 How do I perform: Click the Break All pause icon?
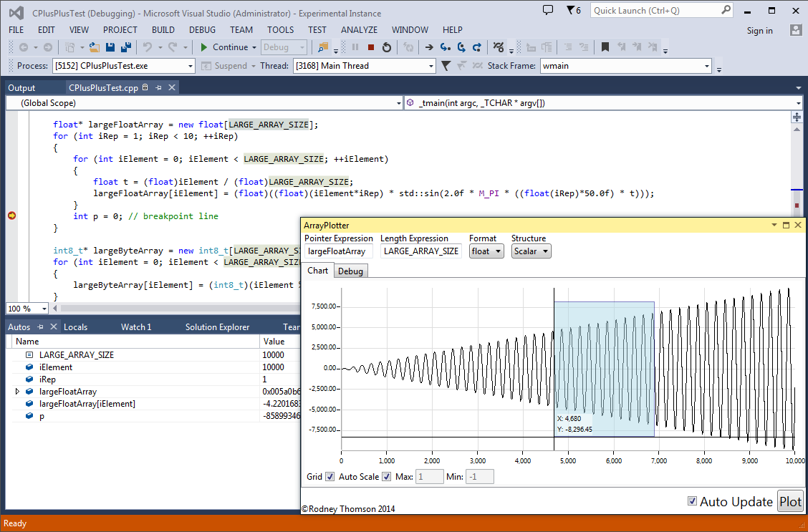tap(356, 47)
